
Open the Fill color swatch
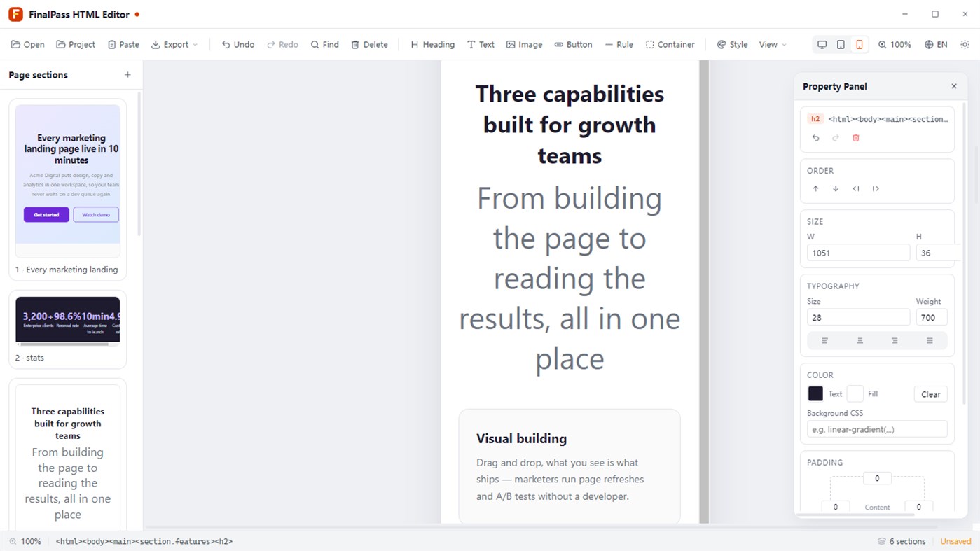pos(855,393)
